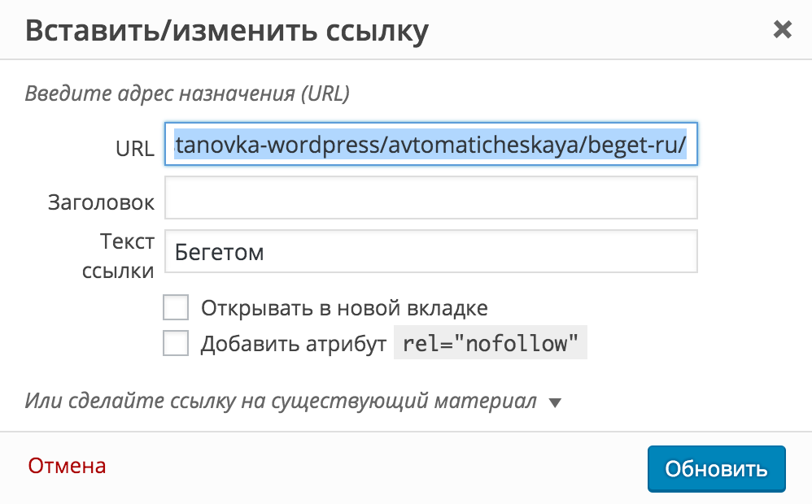Toggle via the Открывать в новой вкладке label text
812x504 pixels.
[x=344, y=308]
